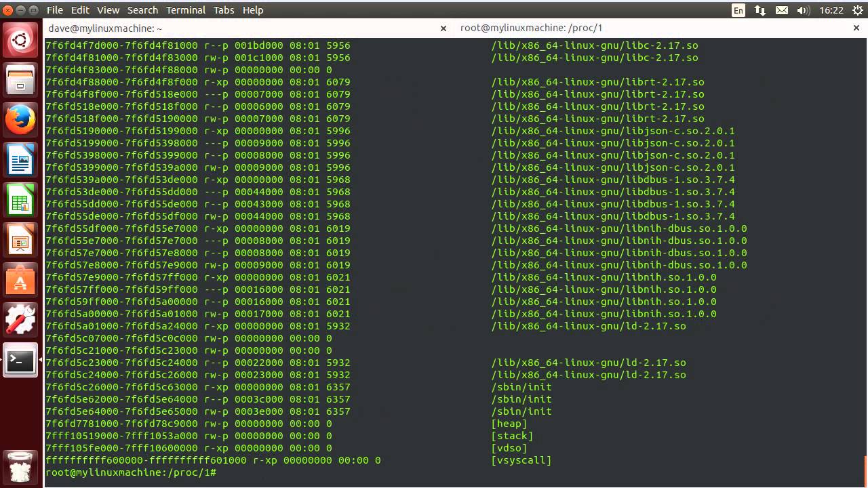
Task: Click address 7fff10519000-7fff1053a000
Action: pos(121,436)
